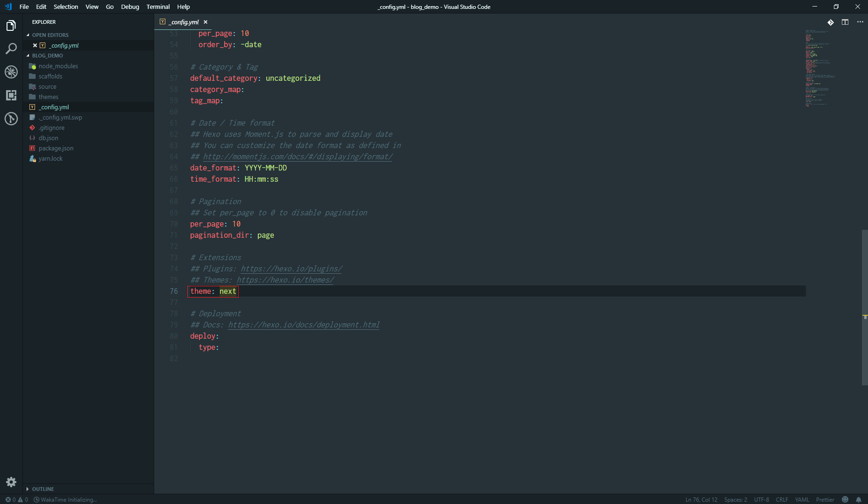Image resolution: width=868 pixels, height=504 pixels.
Task: Click the date_format line in editor
Action: [x=238, y=168]
